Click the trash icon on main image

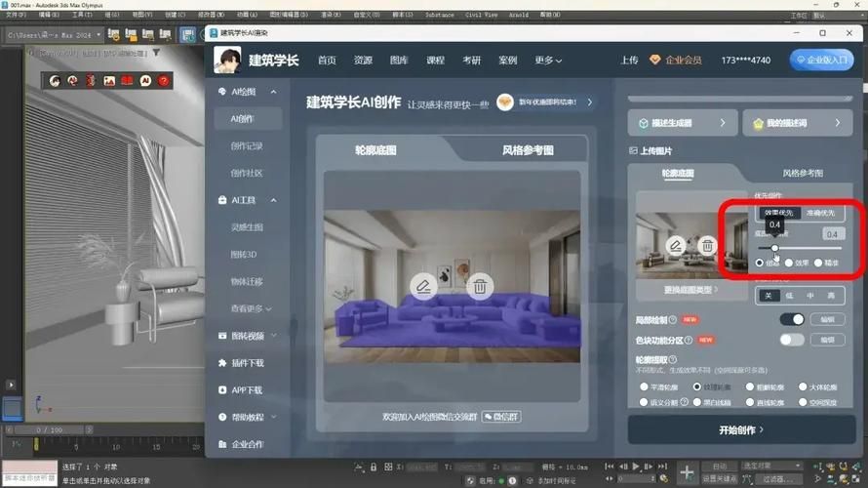click(x=480, y=286)
